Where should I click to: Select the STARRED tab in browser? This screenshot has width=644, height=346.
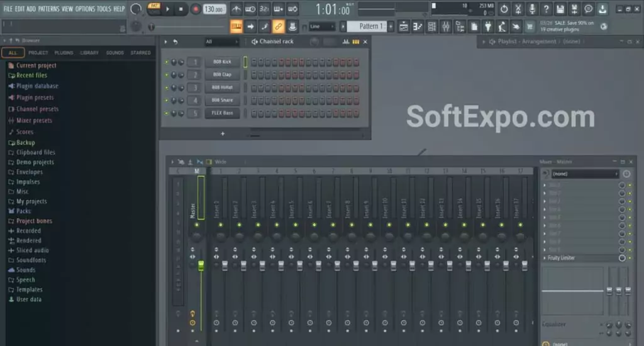pyautogui.click(x=140, y=53)
